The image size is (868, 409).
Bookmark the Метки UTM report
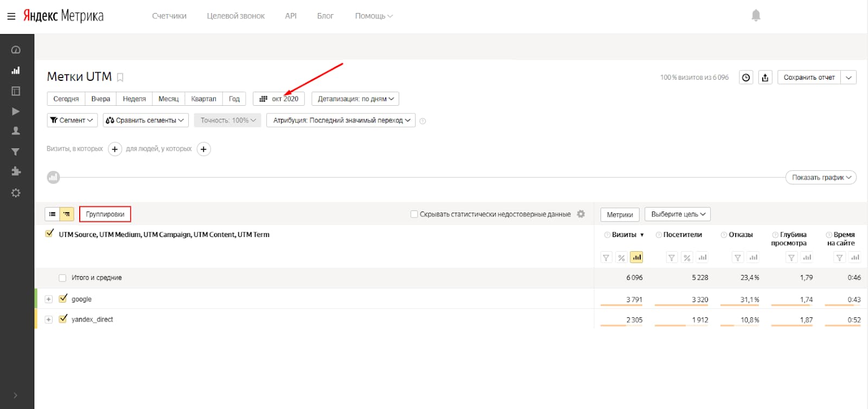click(120, 78)
